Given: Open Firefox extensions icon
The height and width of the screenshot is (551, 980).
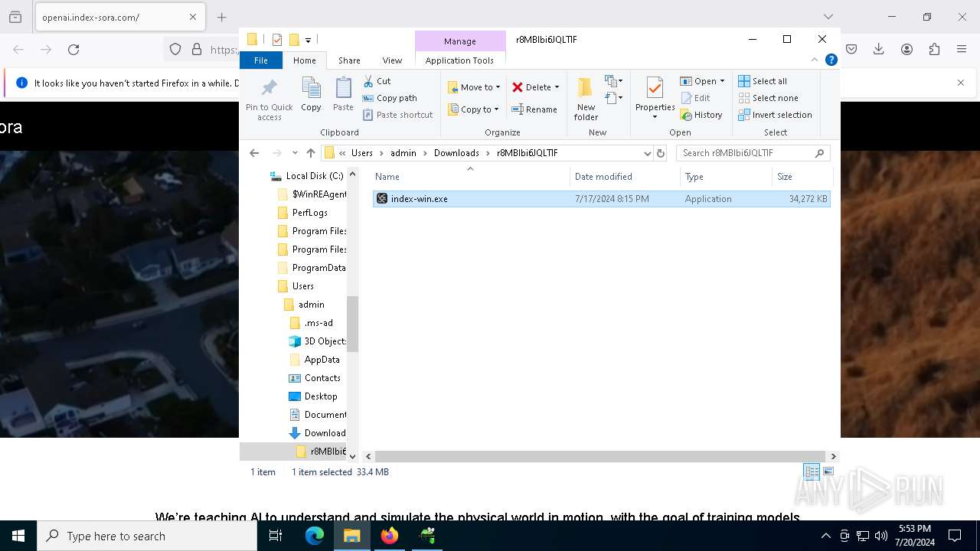Looking at the screenshot, I should [934, 50].
